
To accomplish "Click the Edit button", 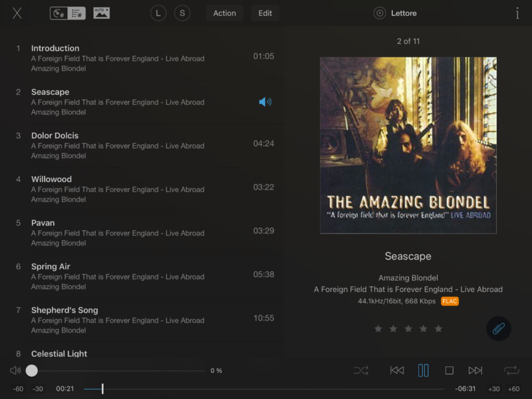I will [265, 13].
